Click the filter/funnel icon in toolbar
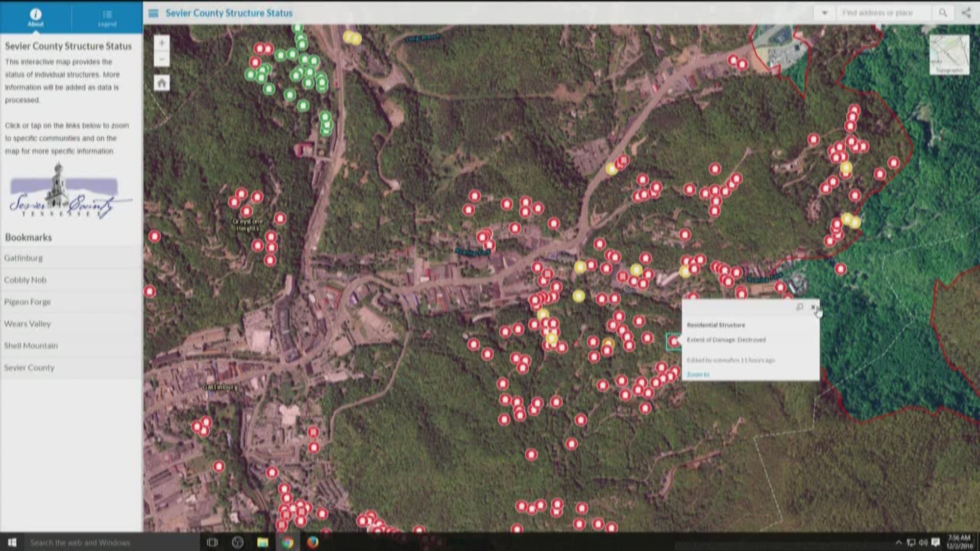This screenshot has width=980, height=551. (824, 12)
